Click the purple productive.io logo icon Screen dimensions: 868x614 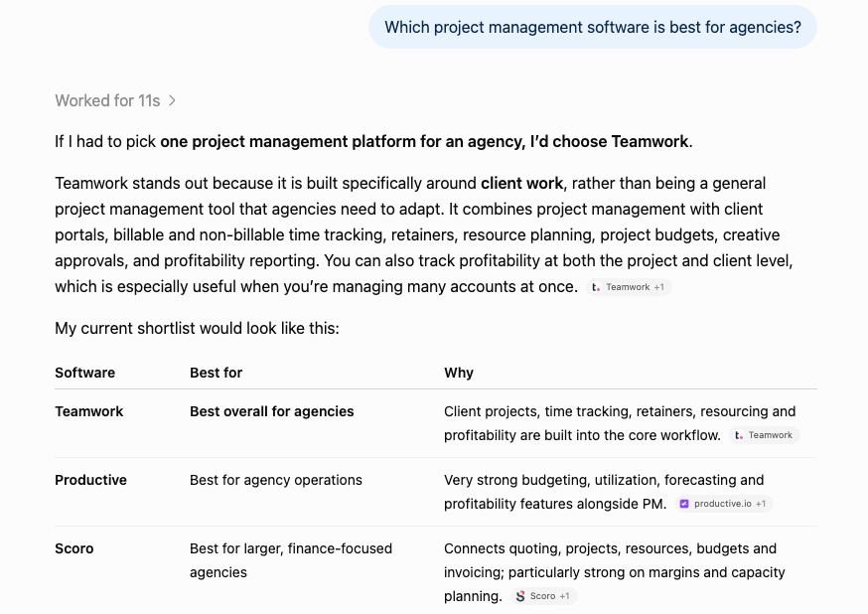pyautogui.click(x=684, y=504)
